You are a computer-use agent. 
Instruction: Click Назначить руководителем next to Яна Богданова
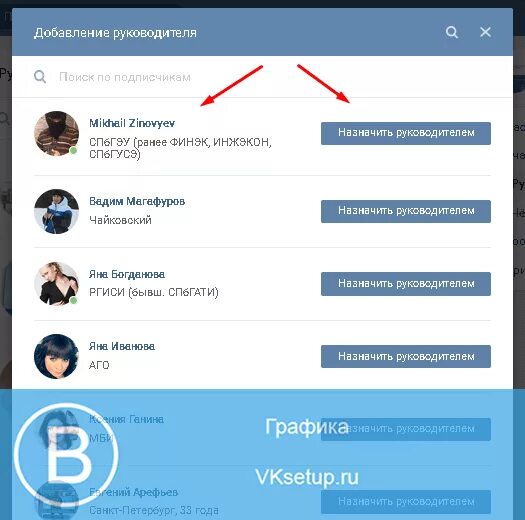click(x=406, y=284)
